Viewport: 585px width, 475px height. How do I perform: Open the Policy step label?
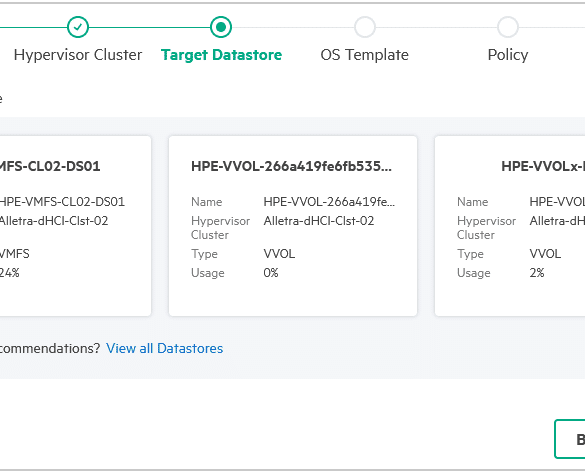[508, 55]
